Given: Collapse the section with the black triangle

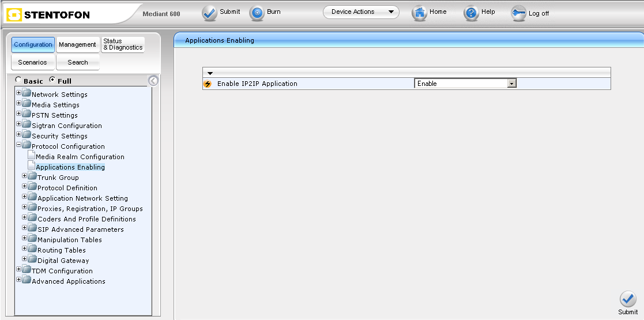Looking at the screenshot, I should (x=210, y=73).
